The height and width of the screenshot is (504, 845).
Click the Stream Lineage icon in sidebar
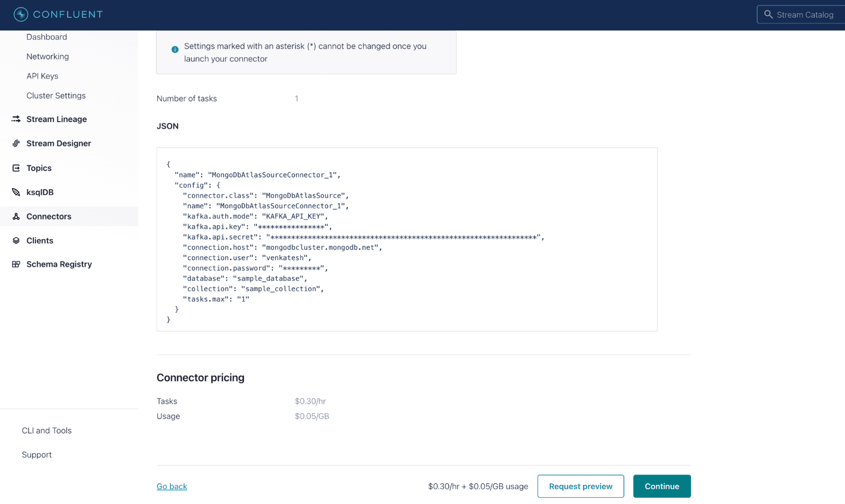(x=15, y=119)
